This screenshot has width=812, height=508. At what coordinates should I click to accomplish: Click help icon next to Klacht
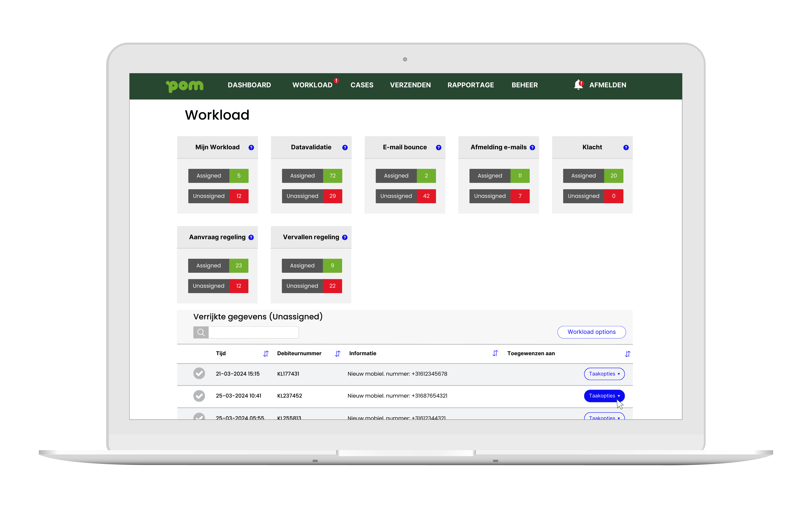point(626,147)
